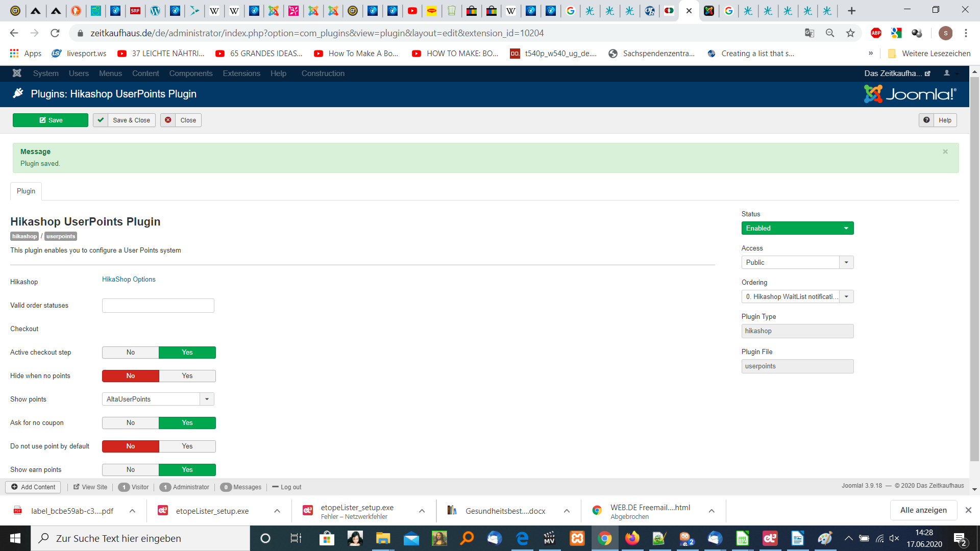Image resolution: width=980 pixels, height=551 pixels.
Task: Open the Components menu
Action: 191,73
